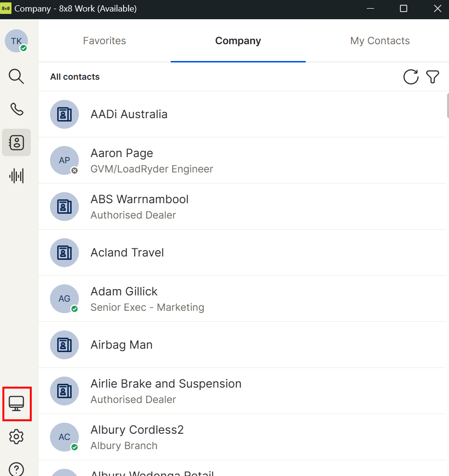This screenshot has width=449, height=476.
Task: Open the settings gear icon
Action: [16, 437]
